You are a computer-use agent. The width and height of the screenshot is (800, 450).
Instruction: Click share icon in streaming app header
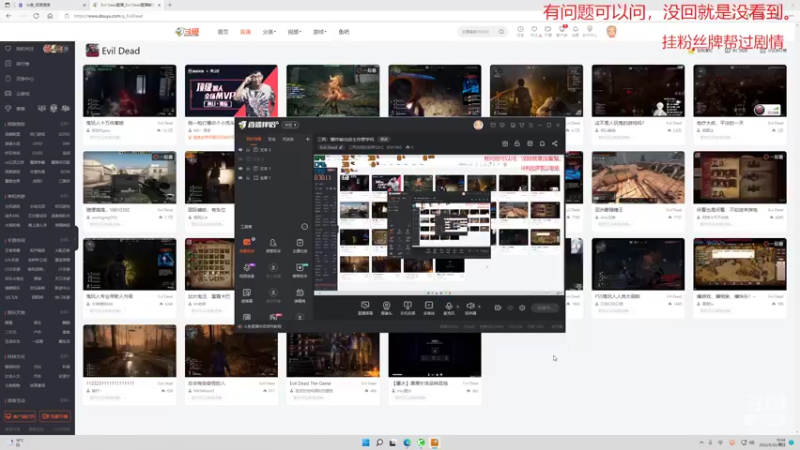(555, 144)
